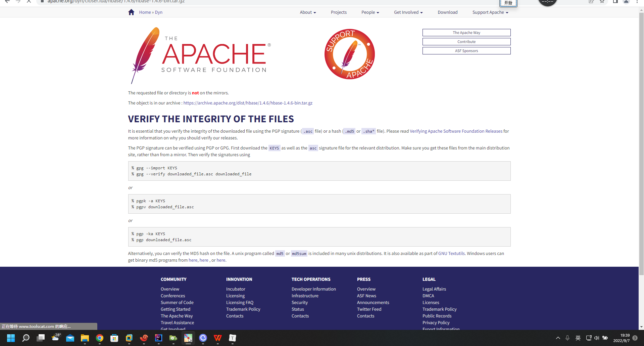Open taskbar Search
The image size is (644, 346).
point(26,338)
